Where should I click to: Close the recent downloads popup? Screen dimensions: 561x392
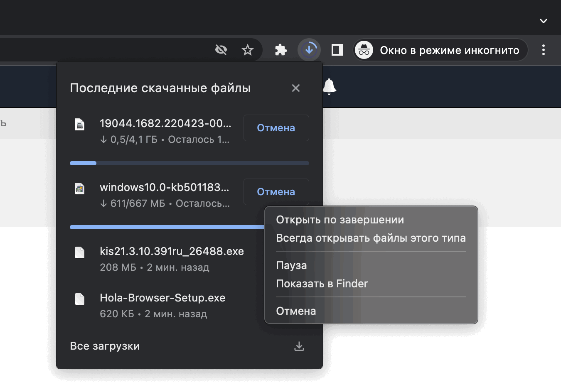click(x=295, y=88)
